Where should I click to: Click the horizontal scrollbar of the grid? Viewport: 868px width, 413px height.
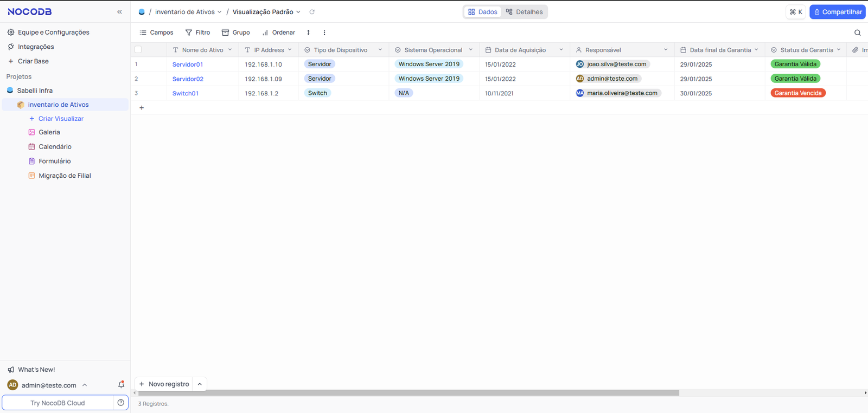click(x=408, y=393)
